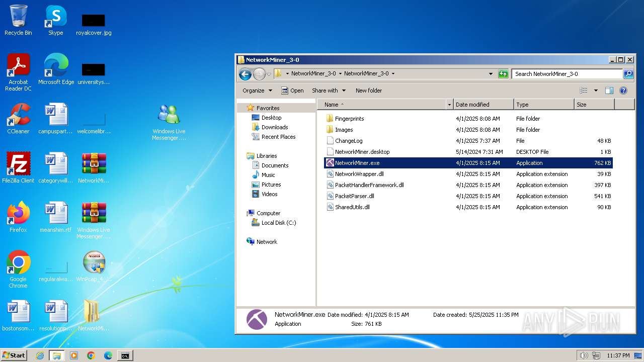Open Videos library
The height and width of the screenshot is (362, 644).
coord(269,194)
